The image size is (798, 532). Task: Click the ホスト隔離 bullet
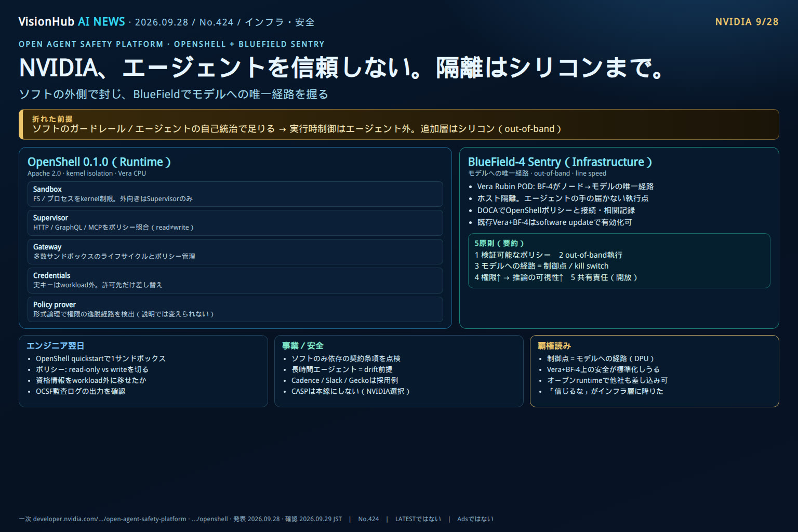tap(563, 198)
